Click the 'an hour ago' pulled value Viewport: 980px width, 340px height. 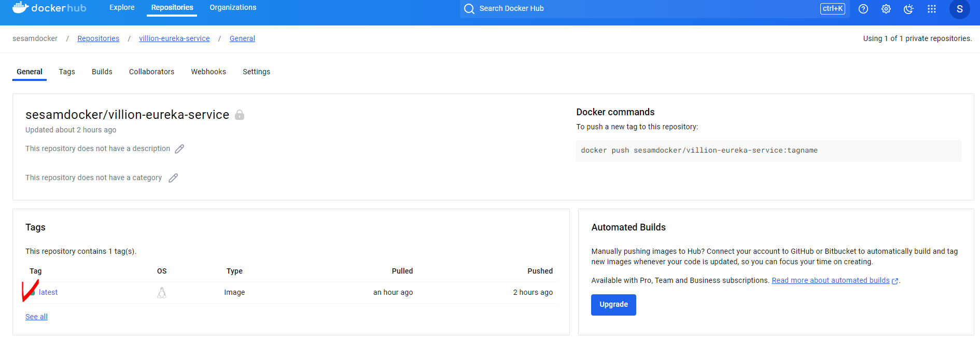393,292
